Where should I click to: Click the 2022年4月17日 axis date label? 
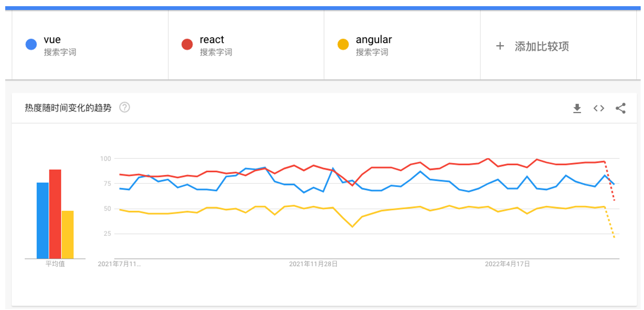coord(507,263)
